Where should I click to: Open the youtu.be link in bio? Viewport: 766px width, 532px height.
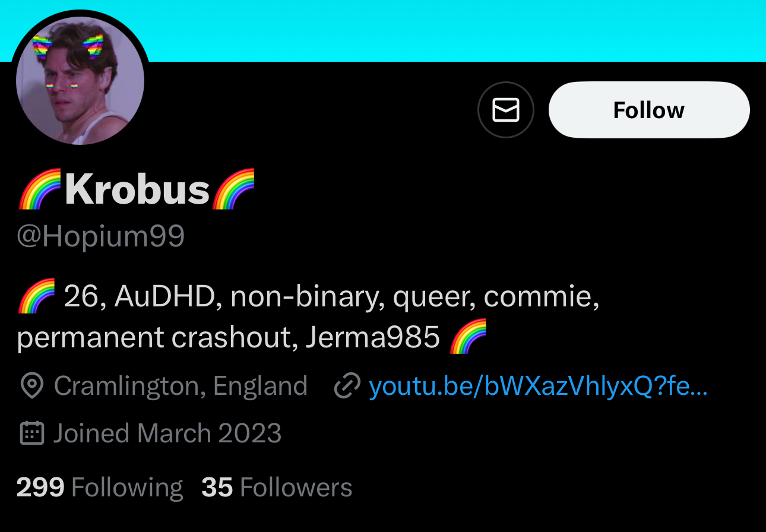pos(538,386)
